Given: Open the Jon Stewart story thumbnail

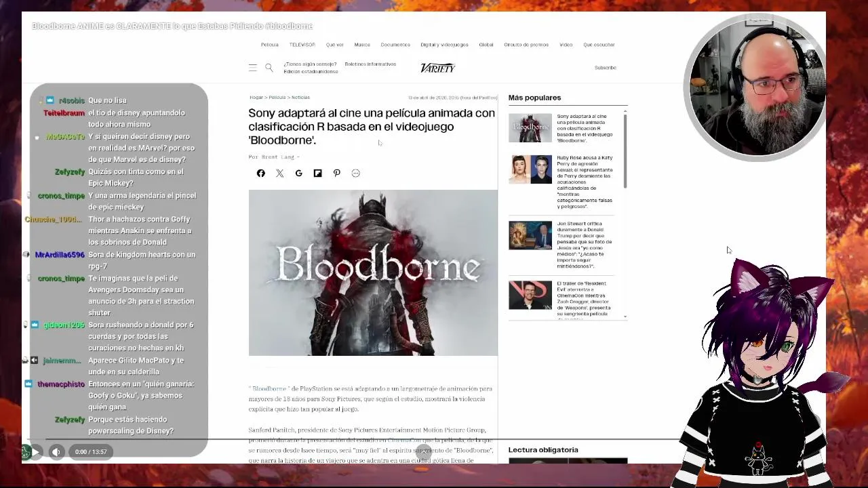Looking at the screenshot, I should (x=530, y=235).
